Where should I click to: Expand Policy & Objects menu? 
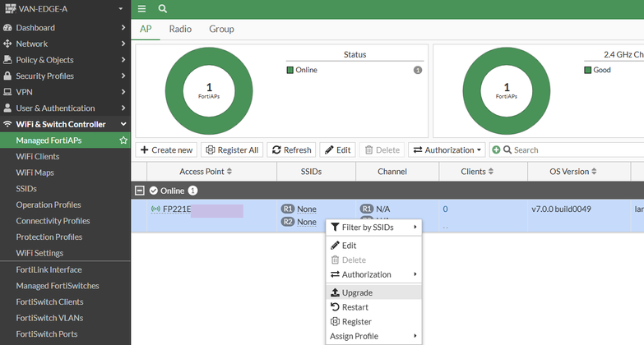65,59
